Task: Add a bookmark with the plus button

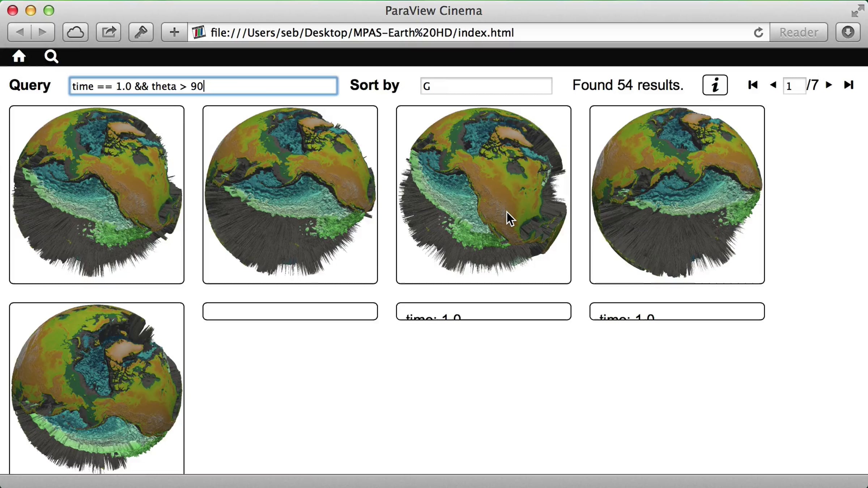Action: pos(174,33)
